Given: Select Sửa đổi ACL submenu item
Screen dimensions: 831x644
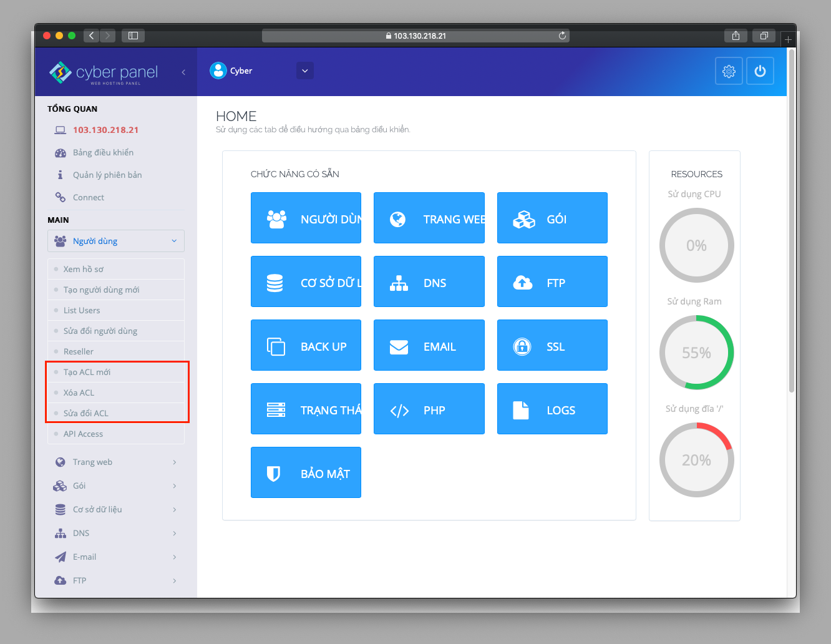Looking at the screenshot, I should [116, 413].
